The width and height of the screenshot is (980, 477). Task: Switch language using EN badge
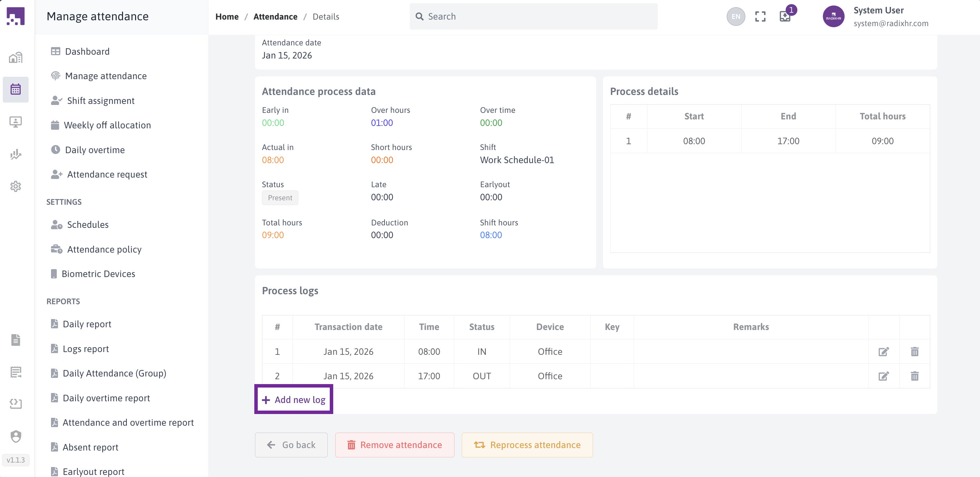(735, 16)
